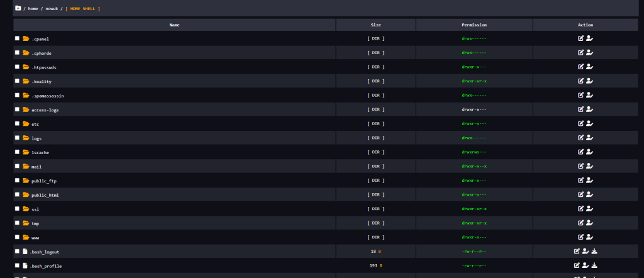Screen dimensions: 644x278
Task: Click the edit icon for .cpanel folder
Action: [x=581, y=38]
